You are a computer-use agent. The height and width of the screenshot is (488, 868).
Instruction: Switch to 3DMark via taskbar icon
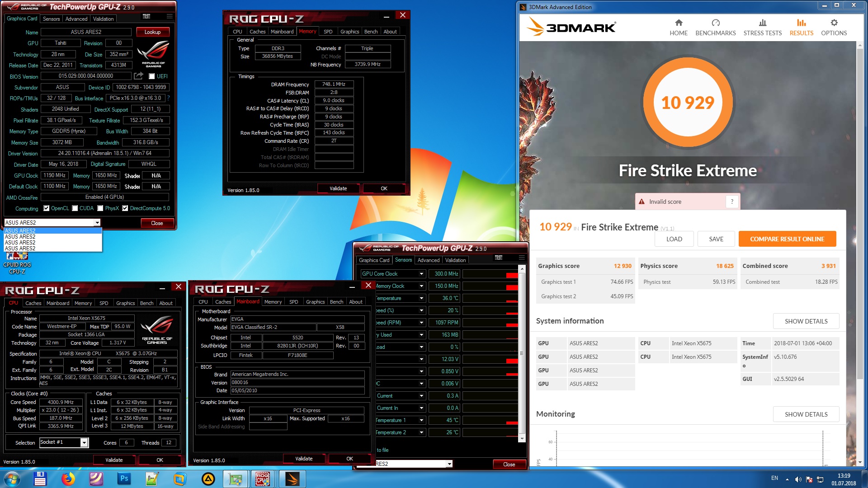(x=292, y=479)
